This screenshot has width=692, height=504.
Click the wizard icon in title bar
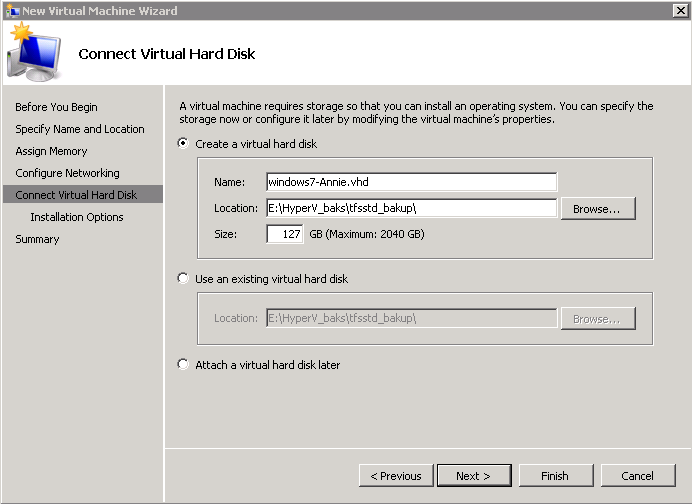(x=11, y=10)
